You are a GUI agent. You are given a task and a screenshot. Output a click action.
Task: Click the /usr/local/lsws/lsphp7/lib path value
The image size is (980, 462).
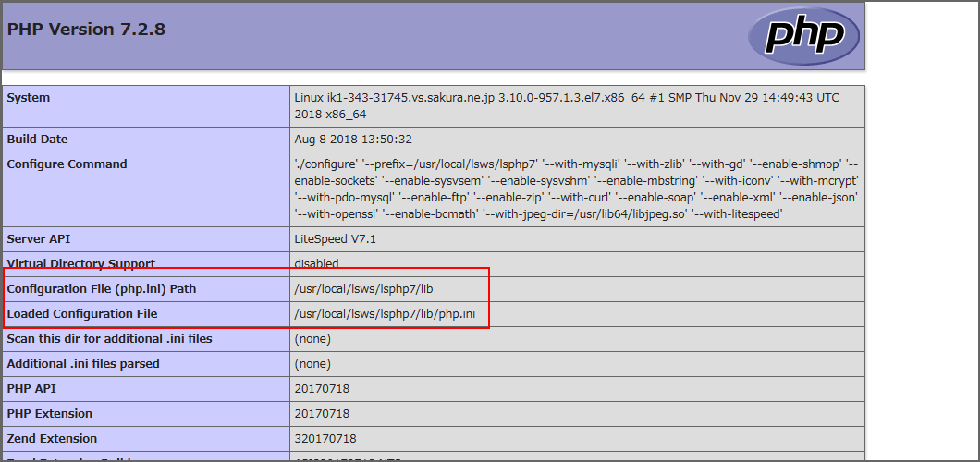[x=363, y=289]
